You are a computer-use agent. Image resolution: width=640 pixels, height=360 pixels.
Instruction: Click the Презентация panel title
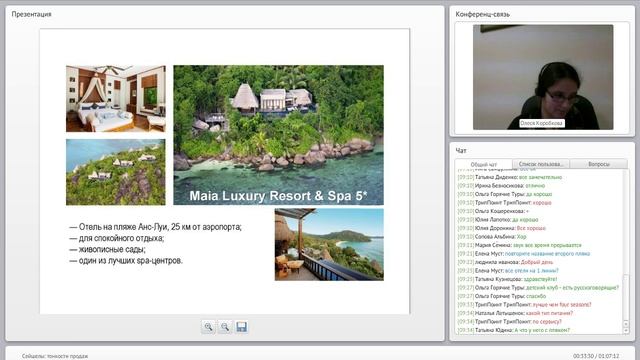point(31,14)
